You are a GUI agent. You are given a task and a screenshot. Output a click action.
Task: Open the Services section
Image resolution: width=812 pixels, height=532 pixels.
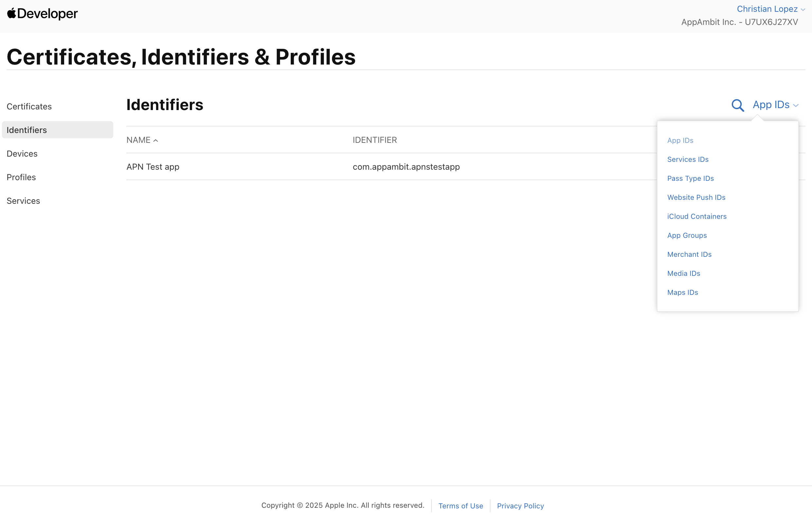(23, 201)
